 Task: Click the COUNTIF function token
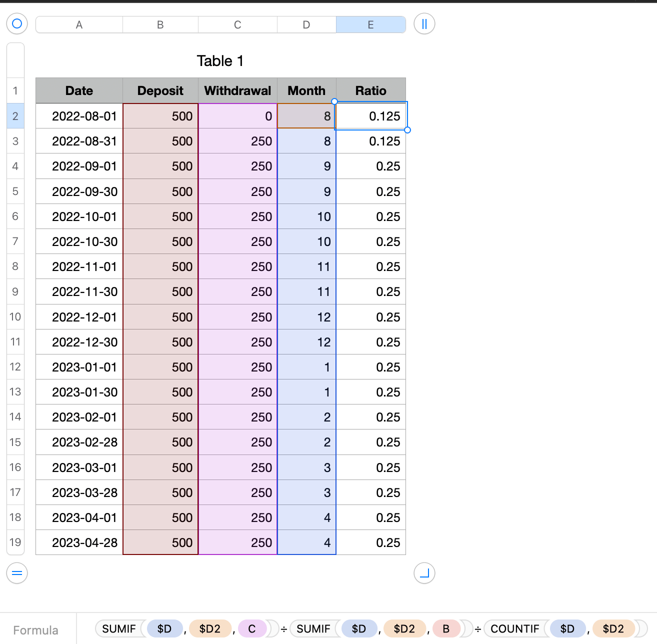(515, 628)
